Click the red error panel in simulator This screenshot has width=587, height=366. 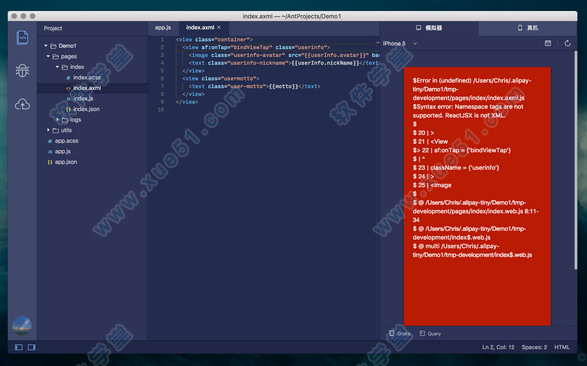click(477, 196)
